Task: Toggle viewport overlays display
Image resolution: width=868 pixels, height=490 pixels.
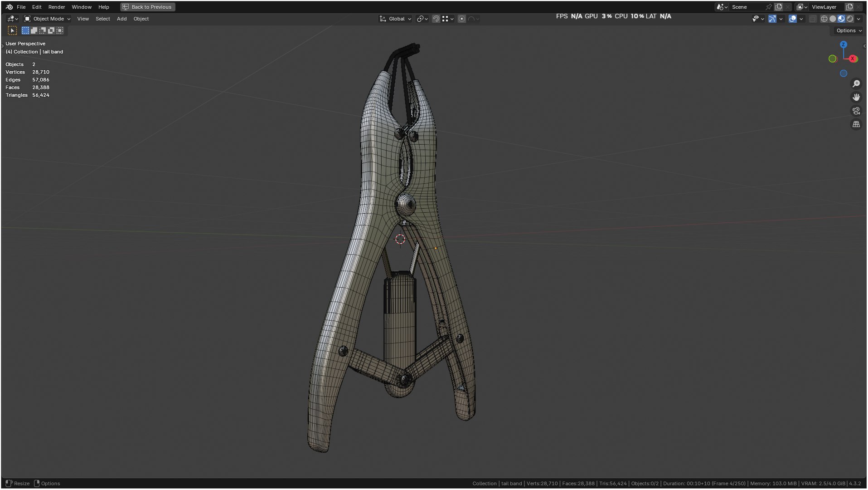Action: 792,19
